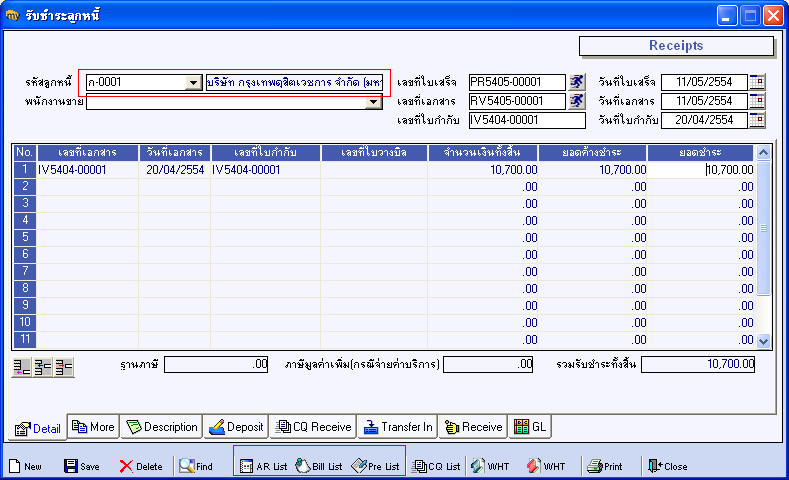Click the Print button

[x=605, y=466]
